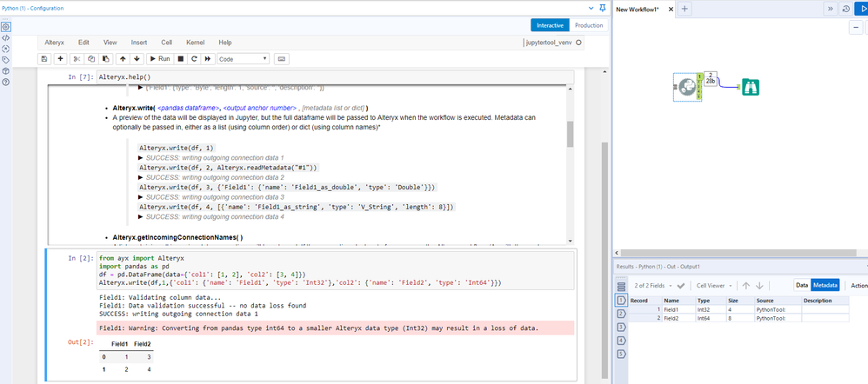The image size is (868, 384).
Task: Restart kernel and run all cells
Action: 208,58
